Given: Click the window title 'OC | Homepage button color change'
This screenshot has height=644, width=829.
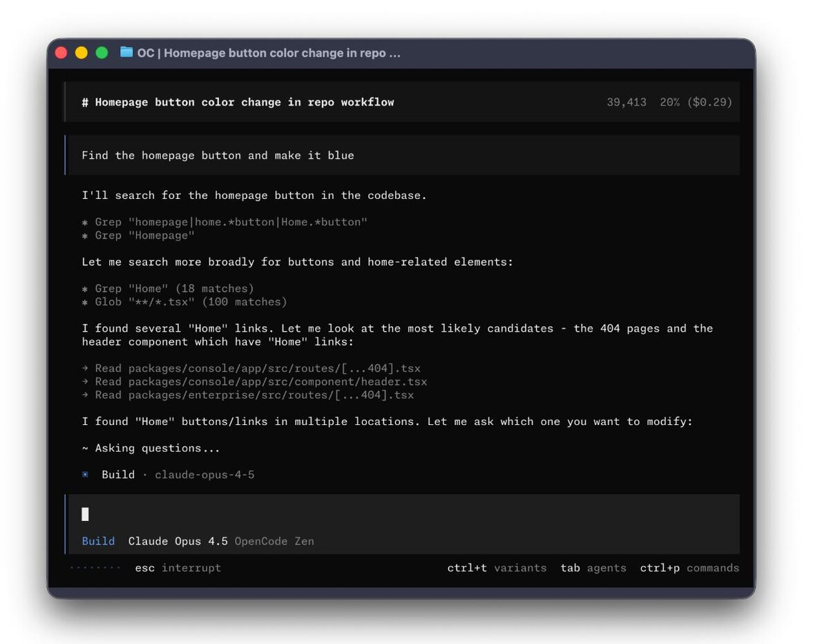Looking at the screenshot, I should point(269,53).
